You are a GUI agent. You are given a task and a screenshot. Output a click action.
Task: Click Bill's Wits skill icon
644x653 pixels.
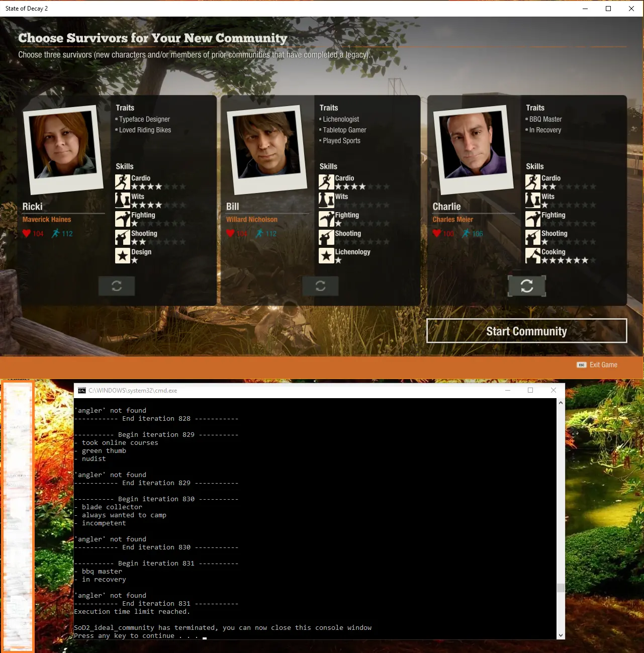[326, 201]
